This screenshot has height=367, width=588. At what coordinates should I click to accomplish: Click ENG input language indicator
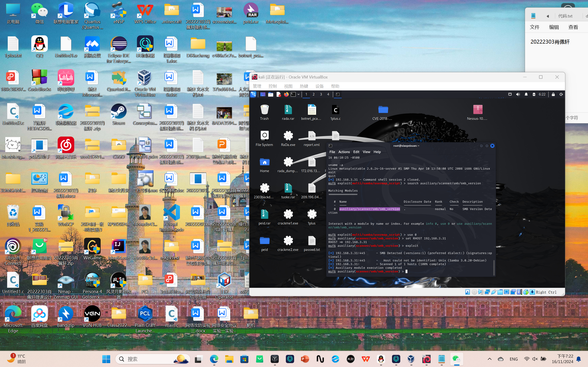click(514, 359)
